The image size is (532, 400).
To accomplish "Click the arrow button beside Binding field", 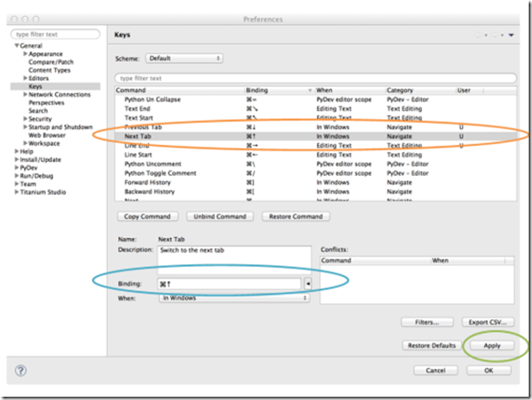I will [x=307, y=283].
